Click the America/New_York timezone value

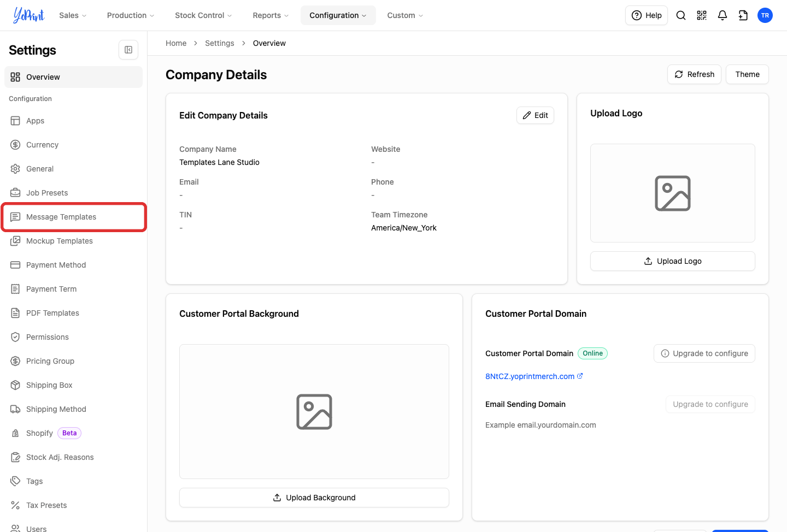[x=404, y=228]
